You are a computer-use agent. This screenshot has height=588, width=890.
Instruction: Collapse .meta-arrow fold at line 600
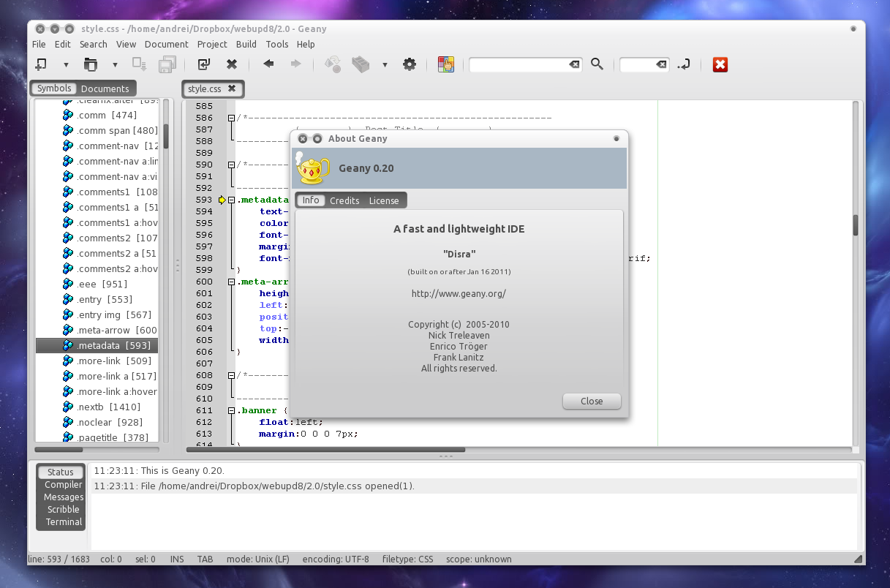click(x=231, y=282)
